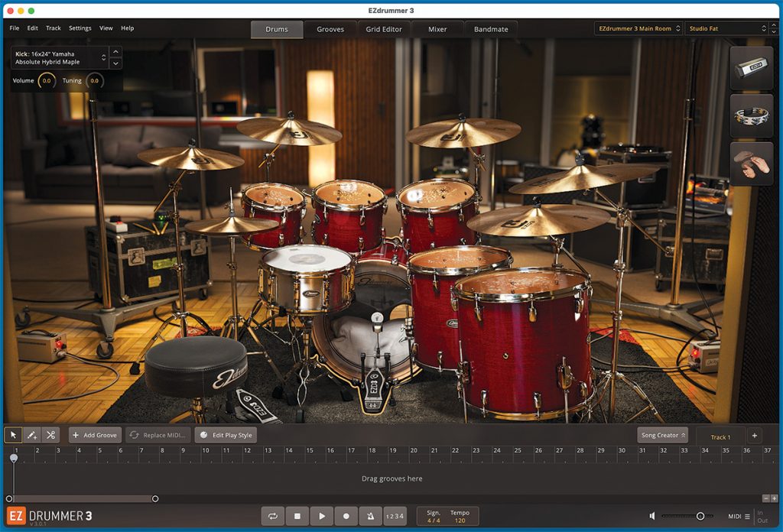Select the pencil draw tool

point(32,435)
